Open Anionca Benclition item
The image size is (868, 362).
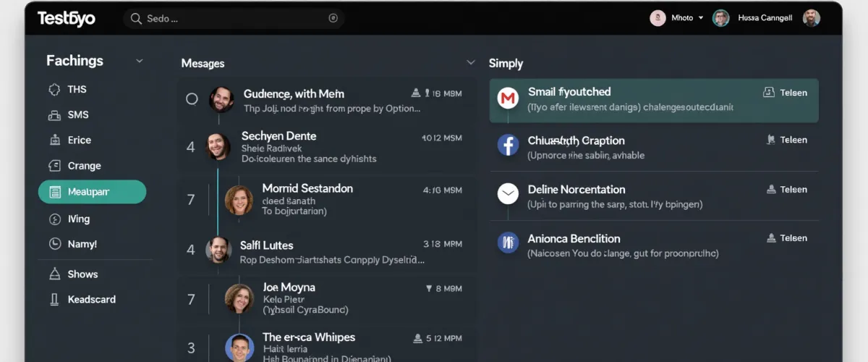coord(654,245)
